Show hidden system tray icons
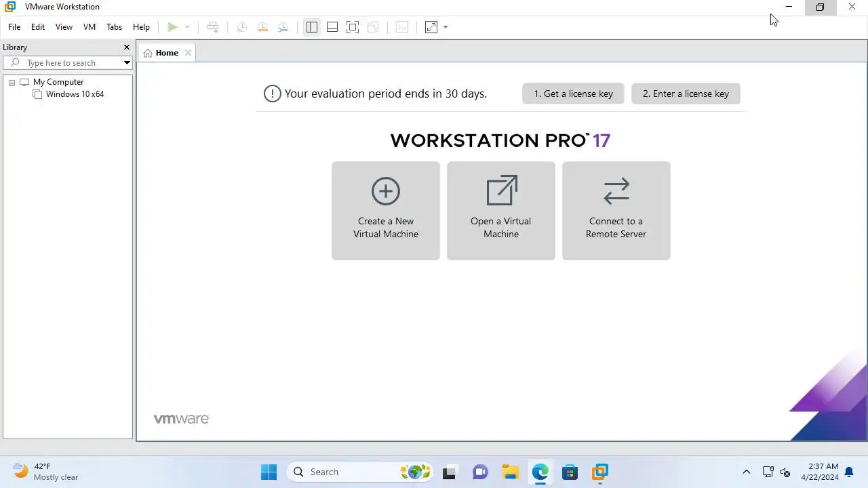This screenshot has width=868, height=488. (747, 472)
